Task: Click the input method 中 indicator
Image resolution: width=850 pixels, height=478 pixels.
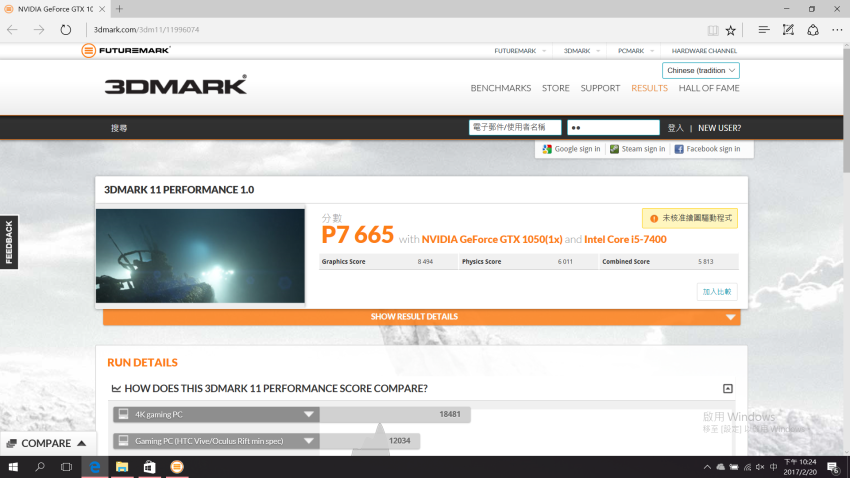Action: [774, 467]
